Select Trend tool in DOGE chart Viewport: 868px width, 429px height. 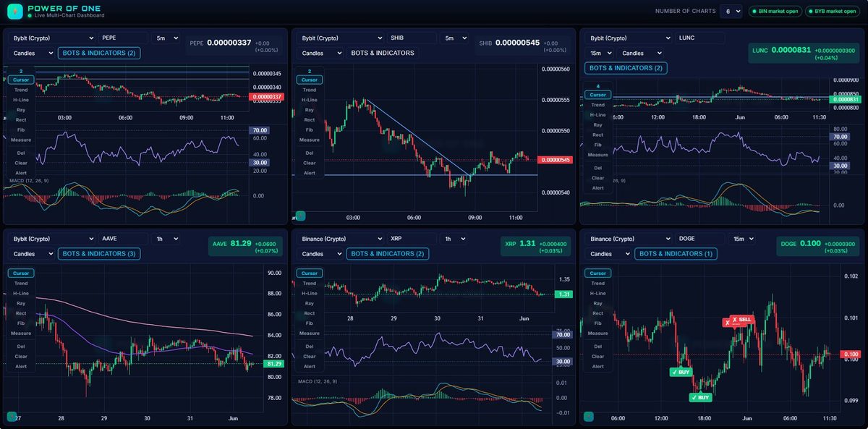[x=598, y=283]
